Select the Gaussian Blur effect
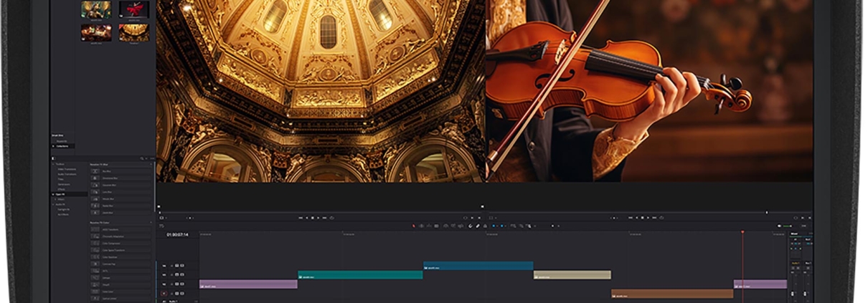Image resolution: width=868 pixels, height=303 pixels. [x=121, y=185]
